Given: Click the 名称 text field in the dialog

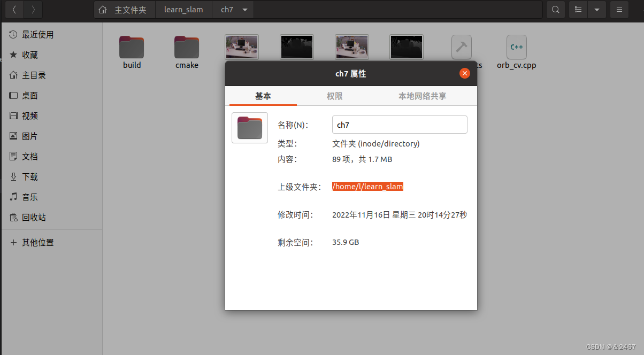Looking at the screenshot, I should (x=400, y=125).
